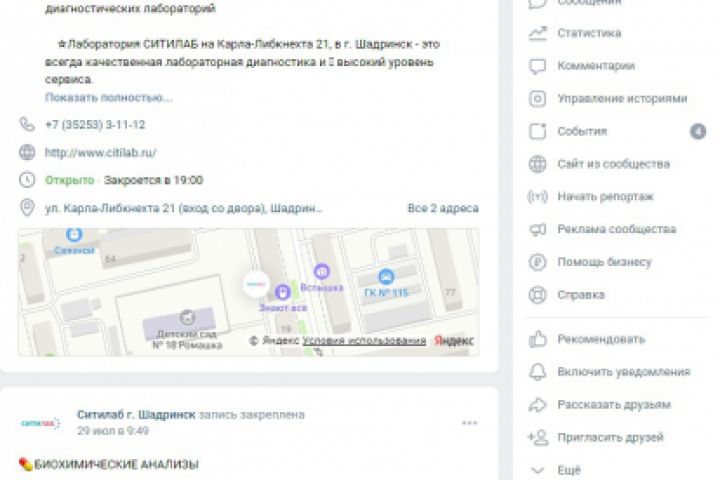The width and height of the screenshot is (720, 480).
Task: Open Комментарии speech bubble icon
Action: pyautogui.click(x=537, y=66)
